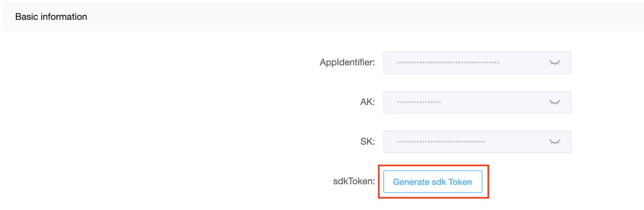Click the grey Basic information header bar
This screenshot has width=644, height=210.
point(323,17)
